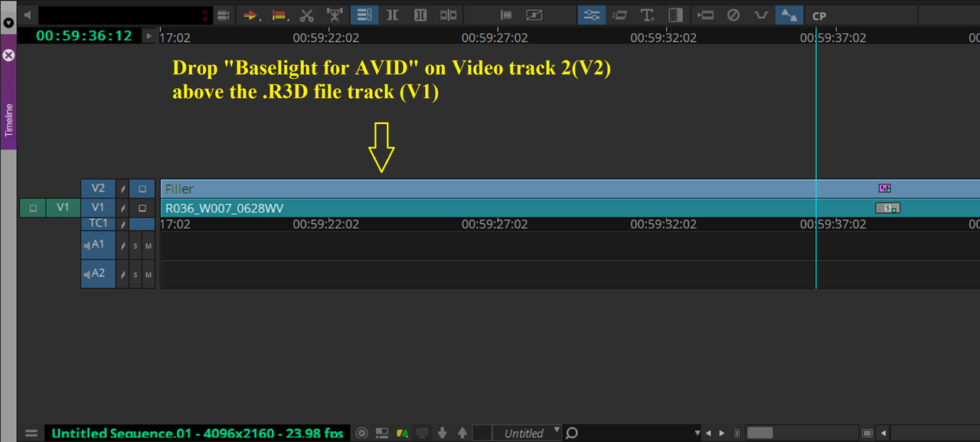This screenshot has height=442, width=980.
Task: Open the Title tool T+ icon
Action: coord(648,15)
